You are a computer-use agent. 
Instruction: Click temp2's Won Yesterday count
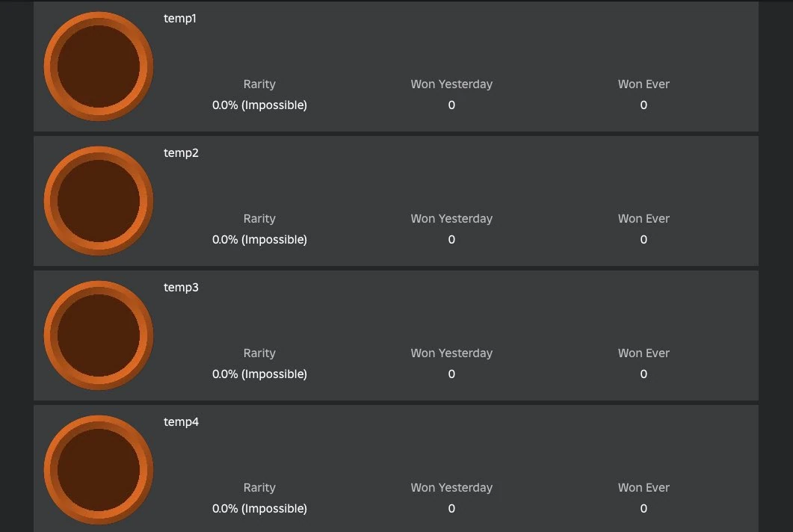(x=451, y=240)
